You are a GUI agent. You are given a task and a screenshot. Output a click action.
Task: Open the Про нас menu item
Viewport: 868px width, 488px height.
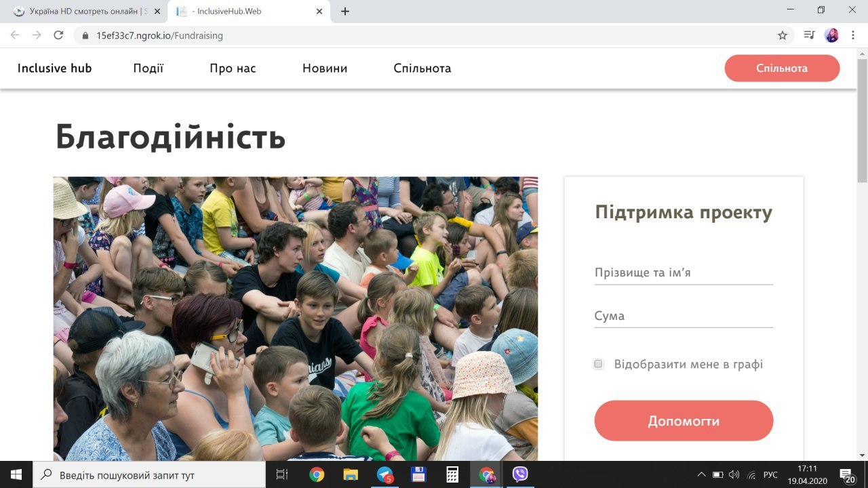pos(233,68)
